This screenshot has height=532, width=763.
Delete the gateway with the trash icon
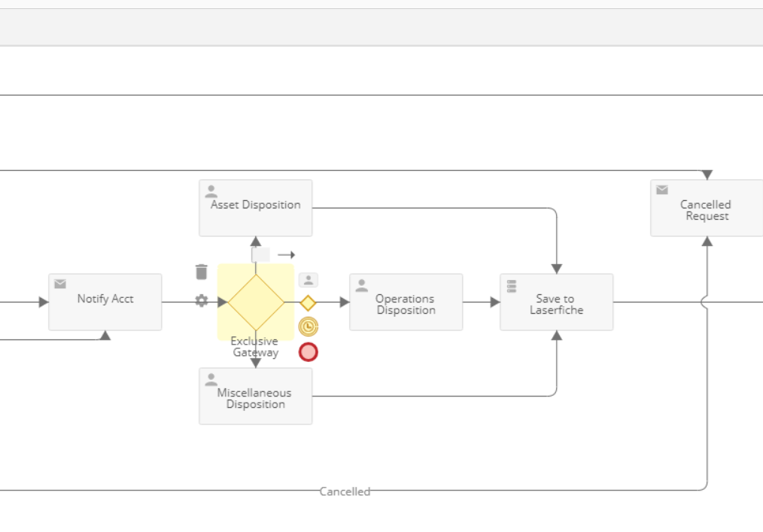202,272
